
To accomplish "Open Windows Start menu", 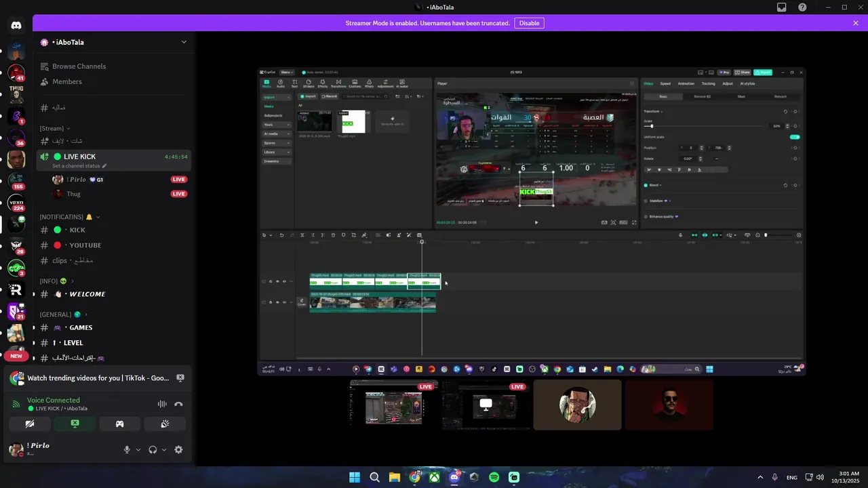I will pos(355,477).
